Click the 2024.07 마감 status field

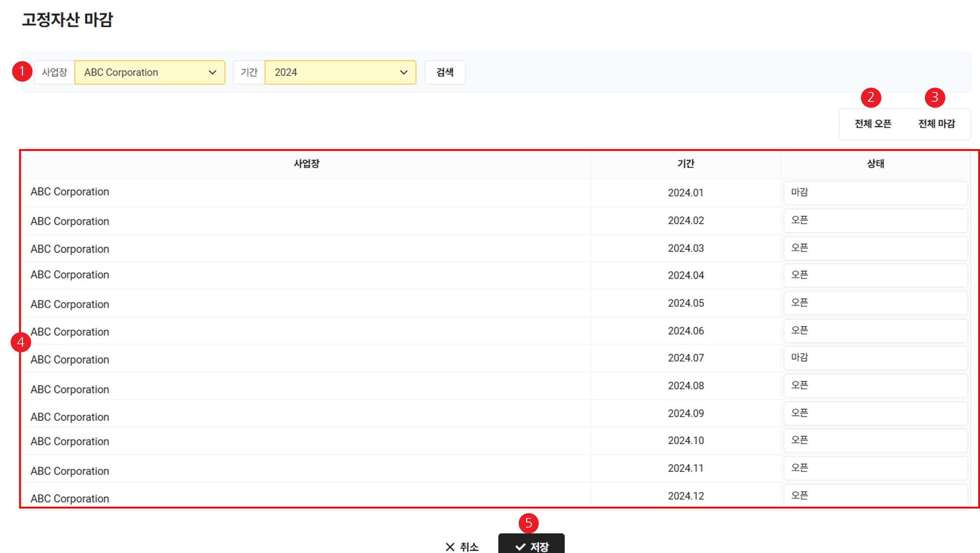coord(875,358)
